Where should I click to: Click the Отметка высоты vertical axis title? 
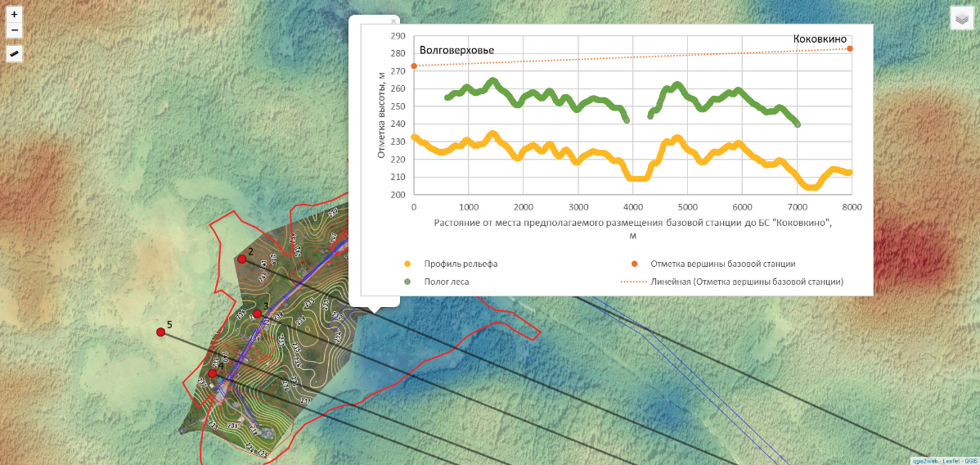(x=380, y=115)
